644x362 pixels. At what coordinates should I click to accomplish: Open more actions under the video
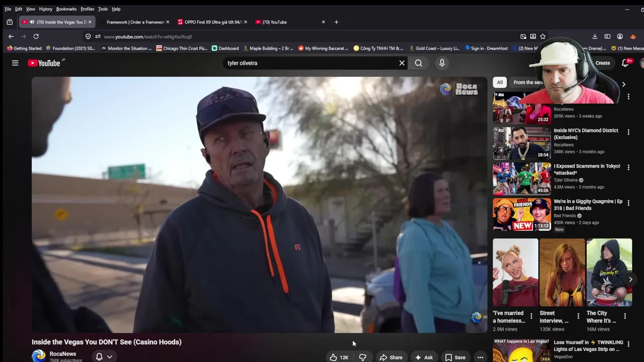[x=480, y=357]
